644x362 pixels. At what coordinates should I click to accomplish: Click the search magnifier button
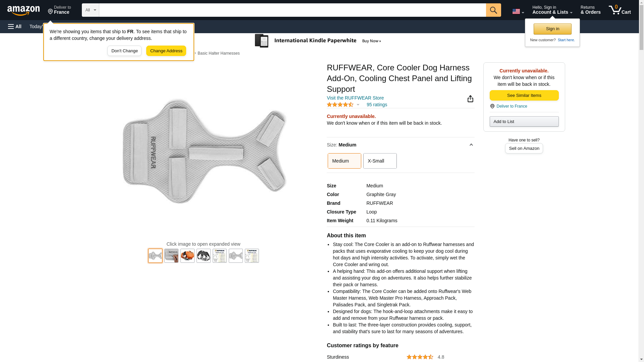(x=493, y=10)
